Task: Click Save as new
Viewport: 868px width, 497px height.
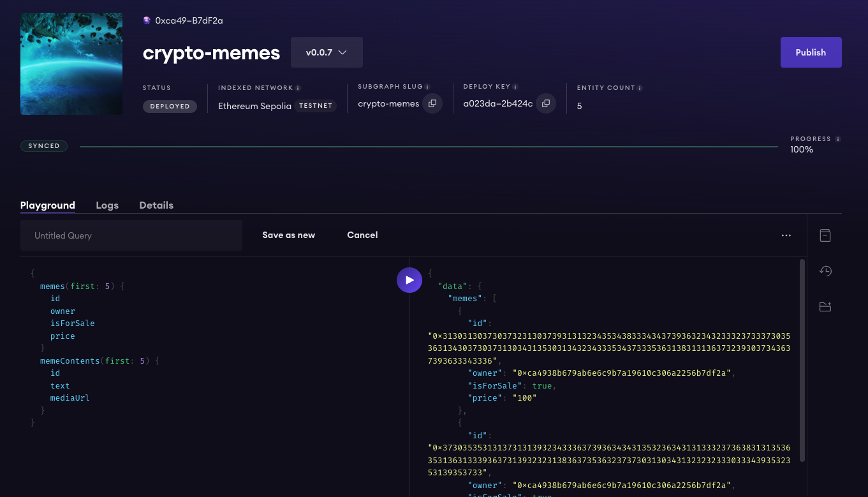Action: point(288,235)
